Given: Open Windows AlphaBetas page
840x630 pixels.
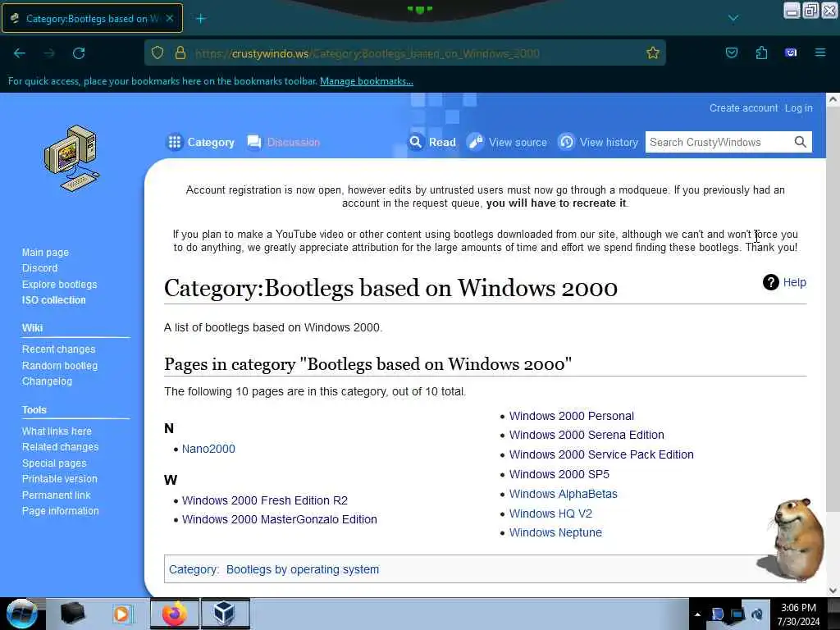Looking at the screenshot, I should click(563, 494).
